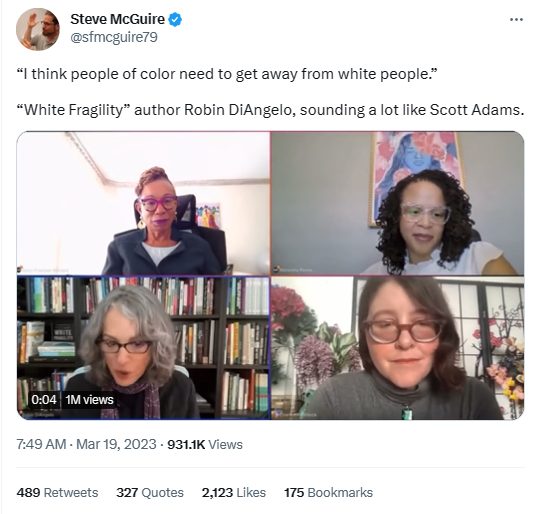Open the 2,123 Likes list
540x514 pixels.
pyautogui.click(x=234, y=492)
